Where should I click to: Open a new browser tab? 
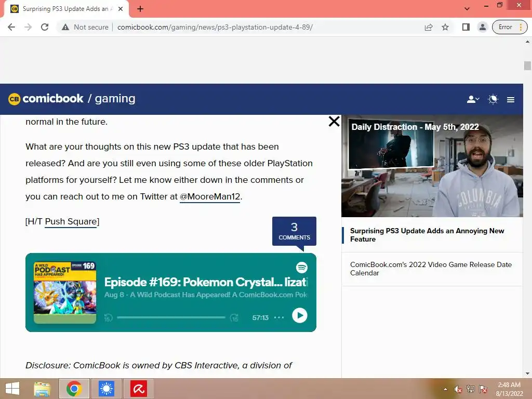click(x=140, y=9)
